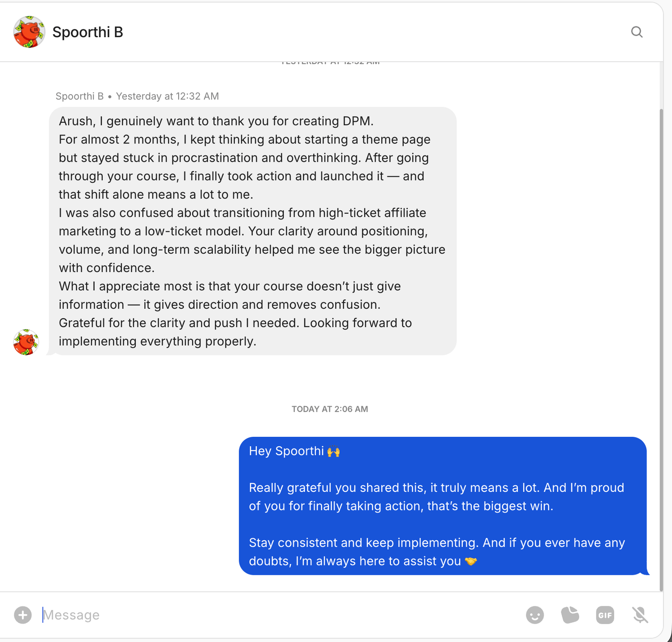Open the emoji picker smiley icon
The width and height of the screenshot is (672, 642).
coord(535,615)
